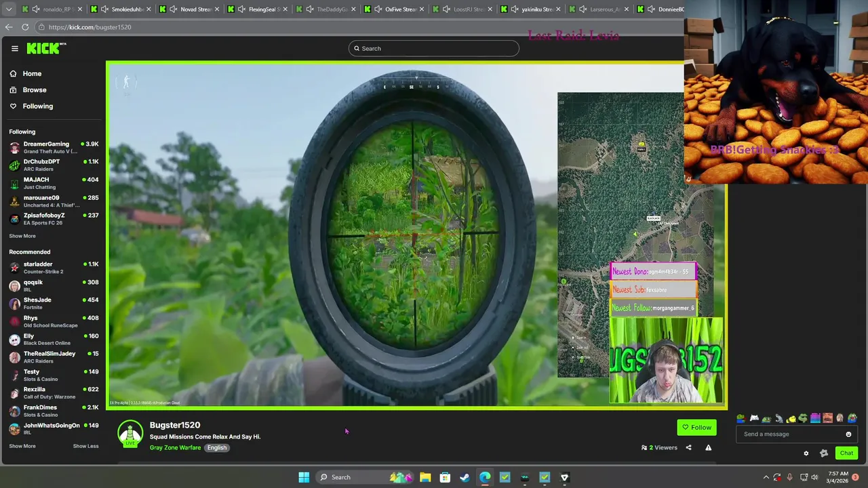The image size is (868, 488).
Task: Open Rexzilla recommended channel
Action: 54,392
